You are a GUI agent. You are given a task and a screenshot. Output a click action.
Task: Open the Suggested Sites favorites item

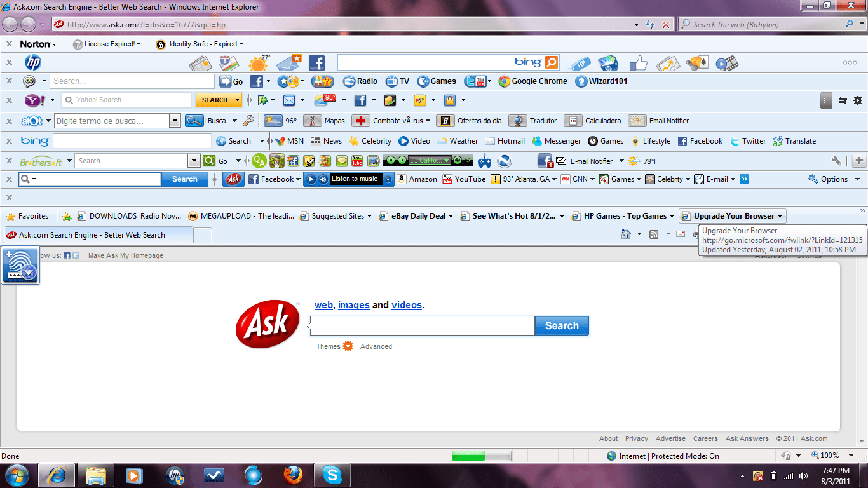336,216
